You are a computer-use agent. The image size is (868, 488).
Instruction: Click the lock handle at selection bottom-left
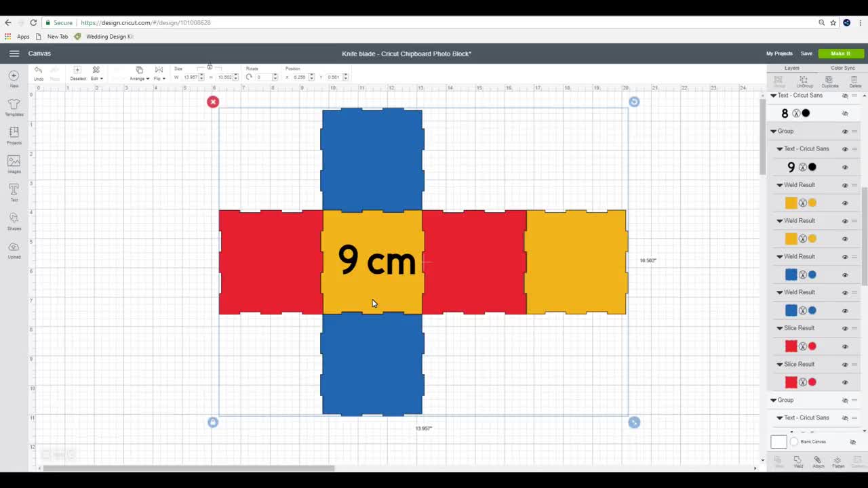tap(213, 422)
